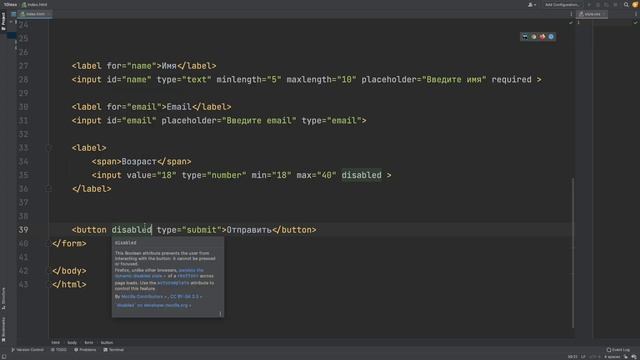640x360 pixels.
Task: Open the TODO tool window
Action: click(x=59, y=350)
